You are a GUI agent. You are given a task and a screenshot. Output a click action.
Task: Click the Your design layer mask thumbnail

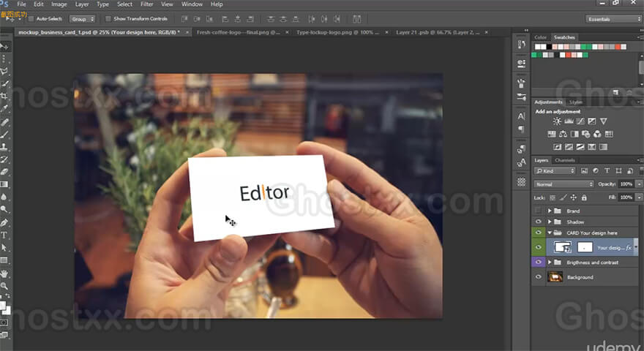pos(585,247)
